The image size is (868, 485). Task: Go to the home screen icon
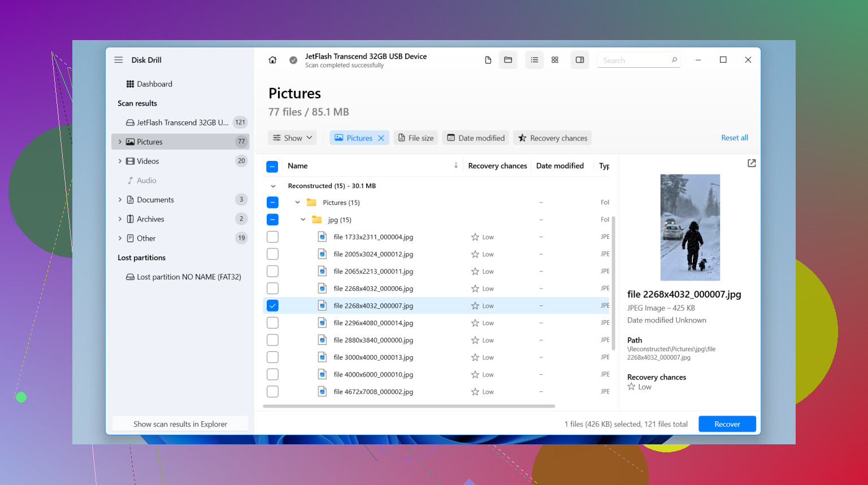(x=272, y=60)
